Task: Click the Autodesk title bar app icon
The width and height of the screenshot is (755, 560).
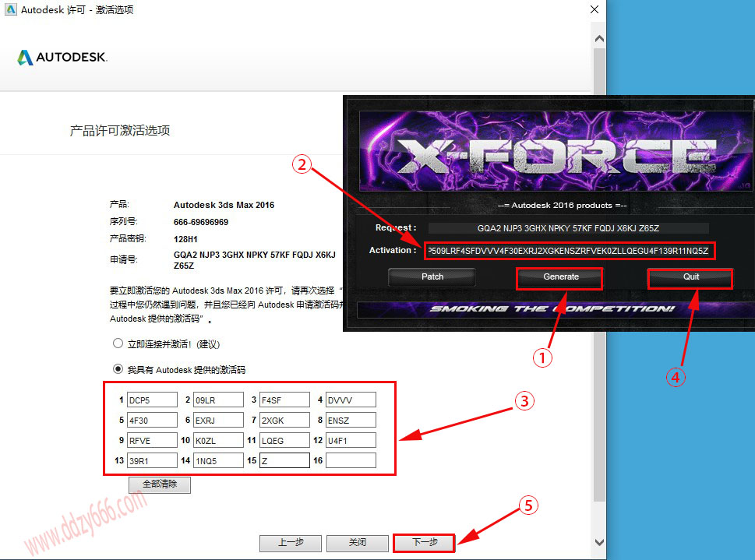Action: pyautogui.click(x=10, y=9)
